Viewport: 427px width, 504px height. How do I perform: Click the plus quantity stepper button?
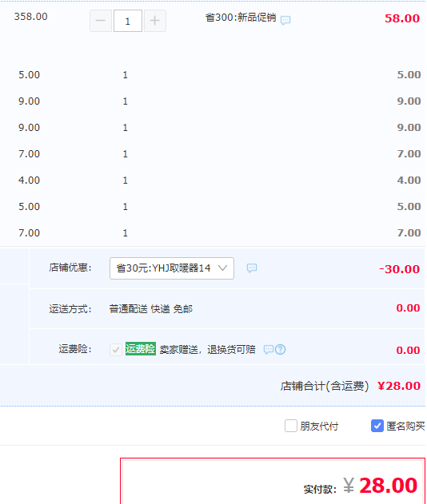pos(155,21)
